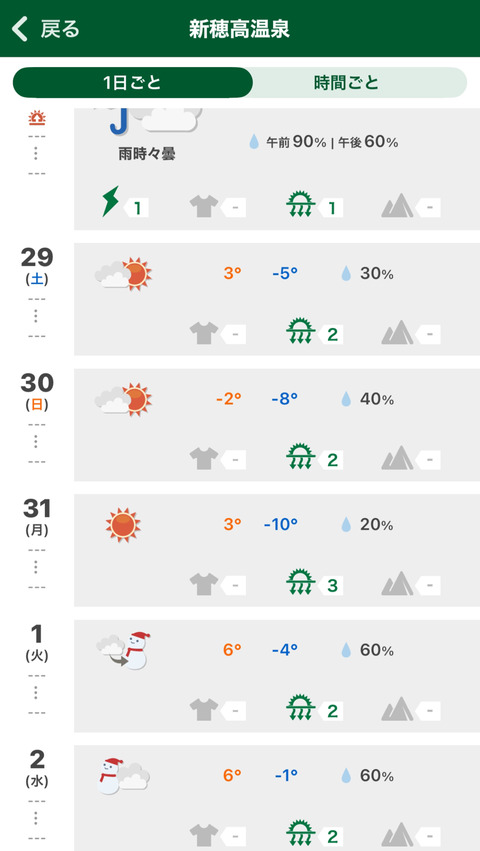Select the 30 (日) date label
The height and width of the screenshot is (851, 480).
[37, 391]
